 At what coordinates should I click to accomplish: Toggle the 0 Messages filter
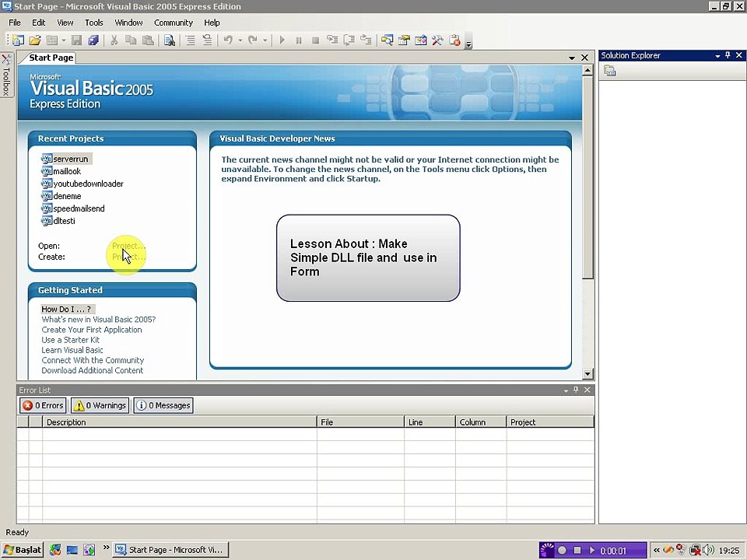tap(163, 405)
